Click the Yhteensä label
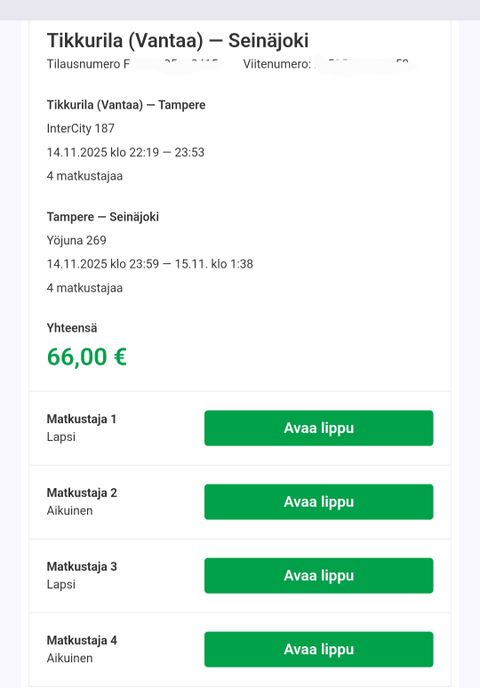 click(72, 328)
